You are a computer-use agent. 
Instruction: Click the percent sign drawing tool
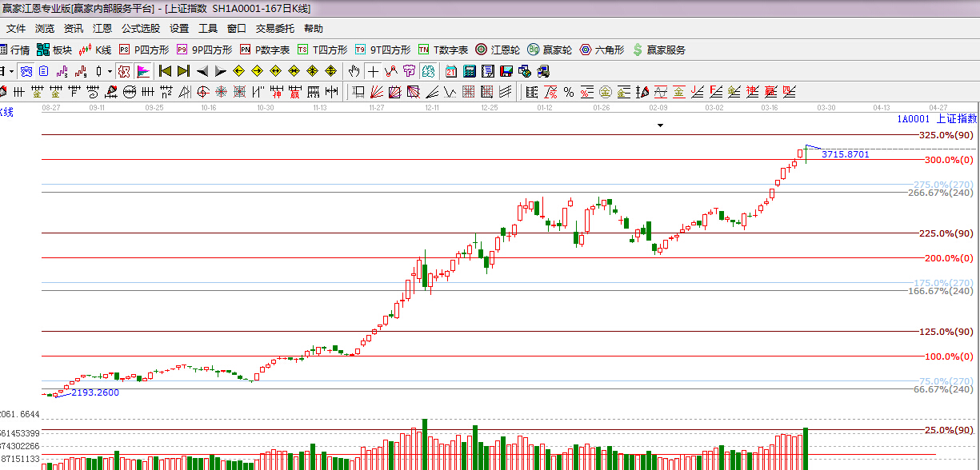(x=568, y=91)
